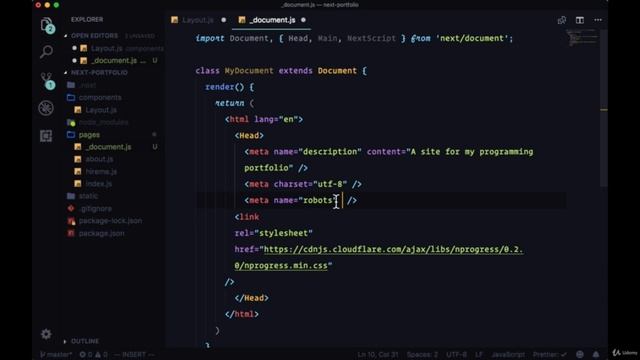Click the nprogress stylesheet URL in the code
The image size is (640, 360).
point(393,249)
